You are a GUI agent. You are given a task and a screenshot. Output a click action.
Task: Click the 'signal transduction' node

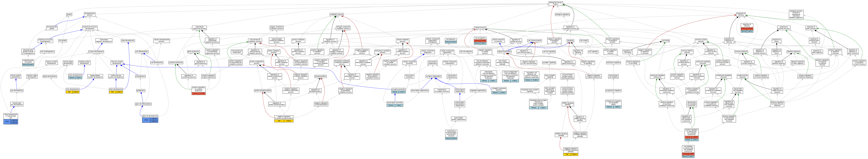504,52
